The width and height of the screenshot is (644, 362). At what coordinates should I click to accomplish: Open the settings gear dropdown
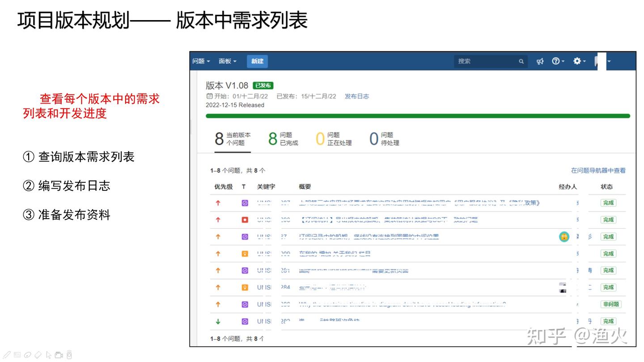pyautogui.click(x=579, y=61)
